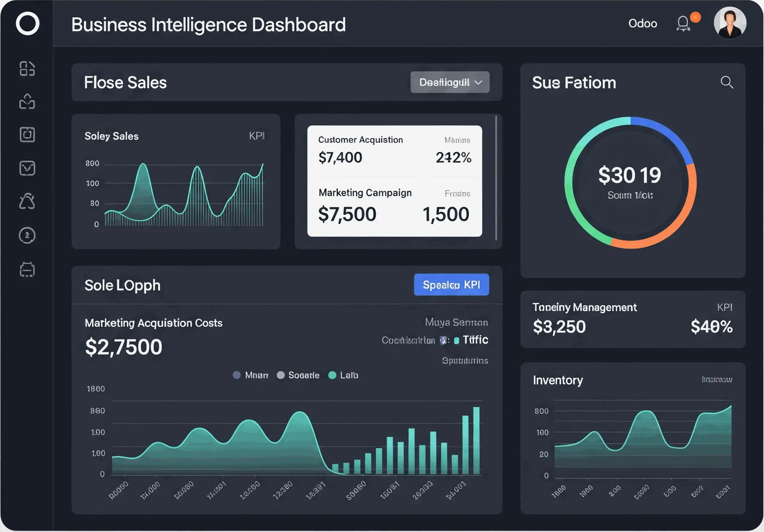764x532 pixels.
Task: Click the checkmark box sidebar icon
Action: tap(27, 168)
